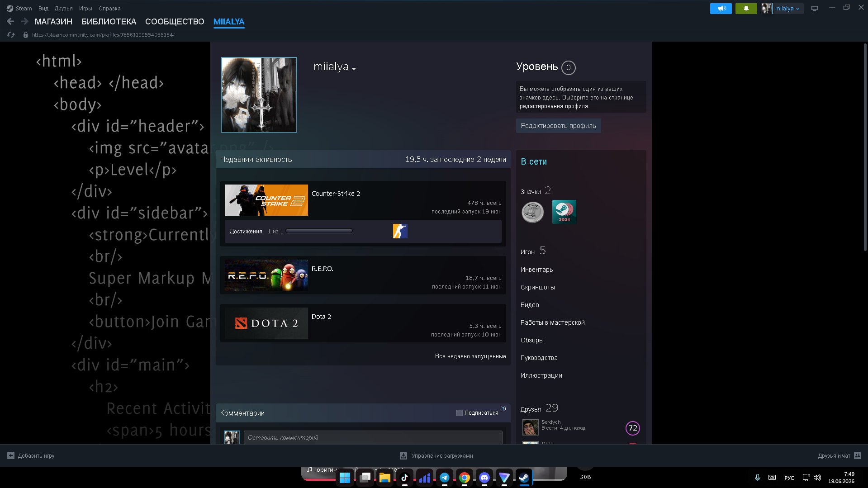Click Управление загрузками in the bottom bar
868x488 pixels.
(x=442, y=455)
